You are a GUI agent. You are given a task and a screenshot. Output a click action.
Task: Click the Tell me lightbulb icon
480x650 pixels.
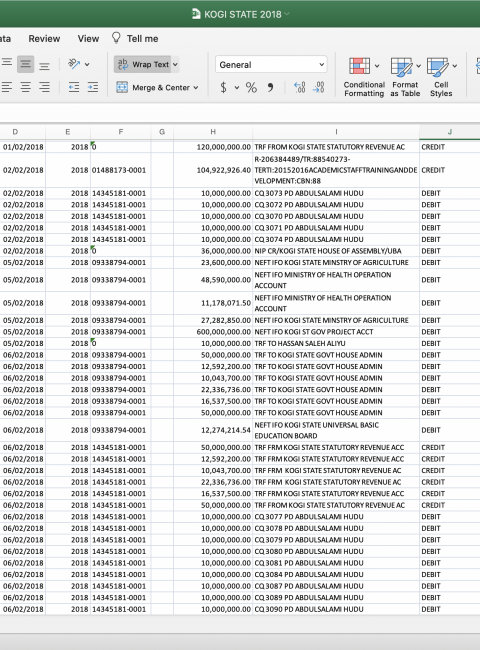coord(116,38)
